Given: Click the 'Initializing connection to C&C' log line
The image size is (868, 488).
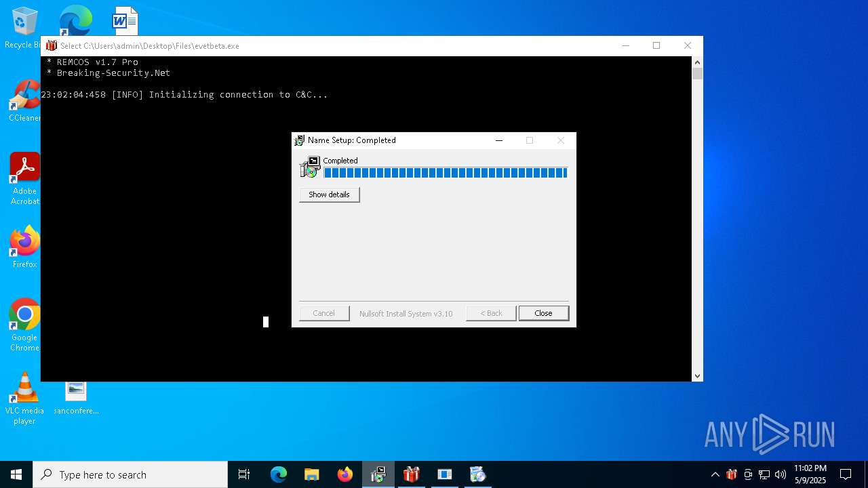Looking at the screenshot, I should point(184,95).
